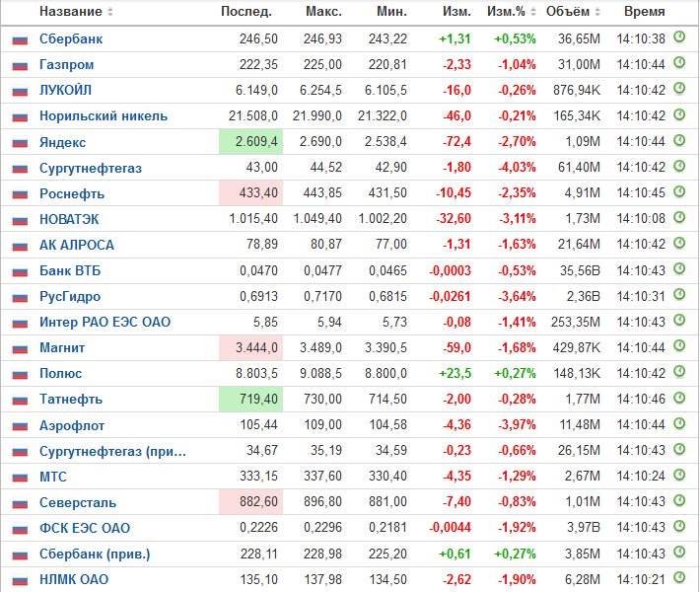Open the Татнефть stock link
This screenshot has height=592, width=700.
click(71, 399)
